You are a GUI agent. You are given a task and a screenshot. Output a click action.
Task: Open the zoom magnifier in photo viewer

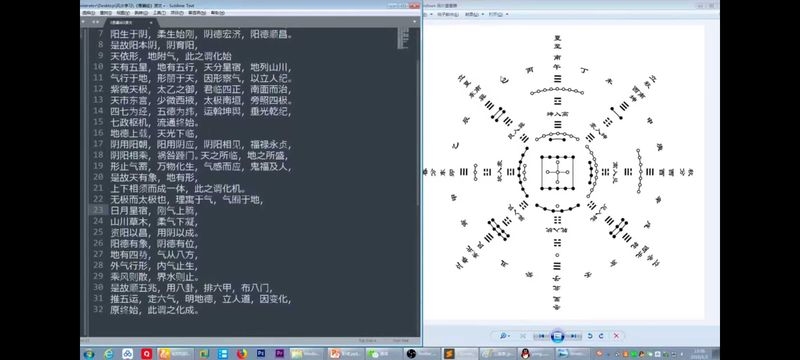pyautogui.click(x=504, y=336)
